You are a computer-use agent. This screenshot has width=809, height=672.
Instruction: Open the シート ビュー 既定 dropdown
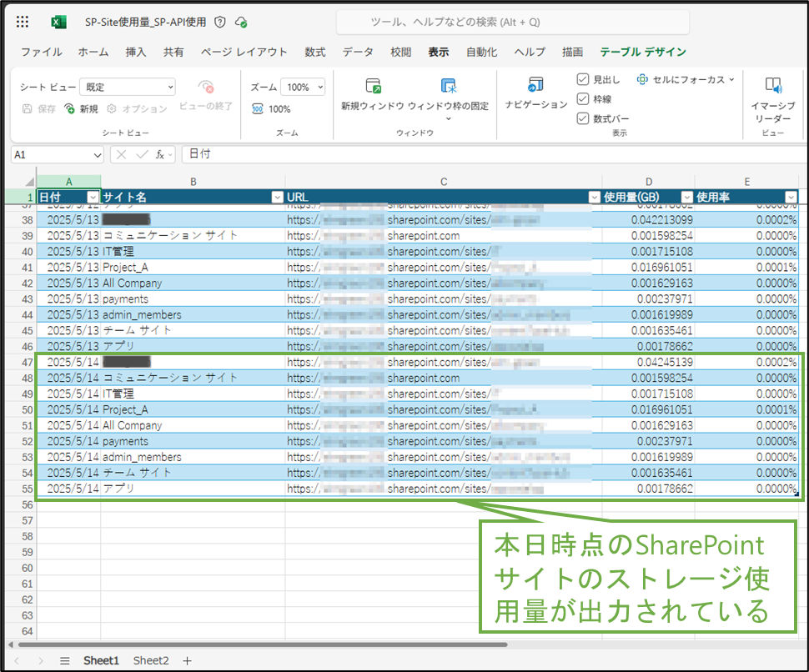point(128,88)
